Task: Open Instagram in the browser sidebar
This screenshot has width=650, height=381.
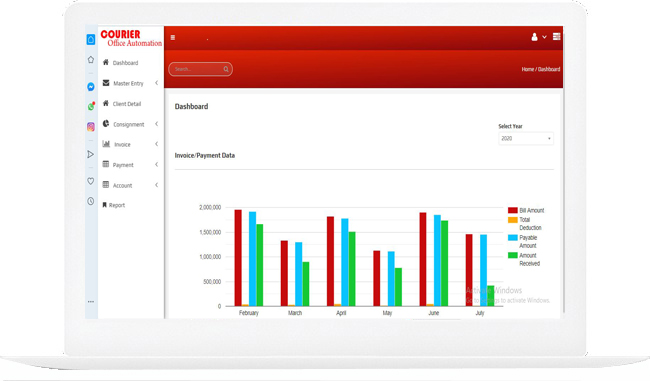Action: (91, 127)
